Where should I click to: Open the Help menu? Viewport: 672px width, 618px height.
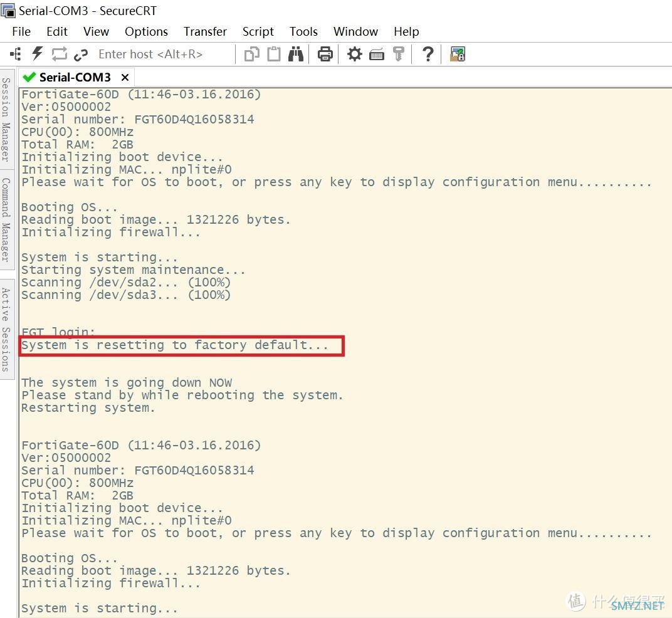coord(406,32)
